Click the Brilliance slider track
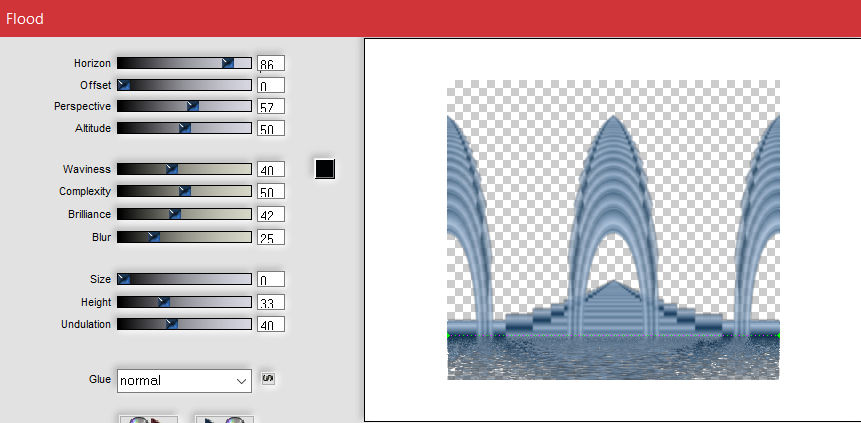Viewport: 861px width, 423px height. [x=184, y=214]
